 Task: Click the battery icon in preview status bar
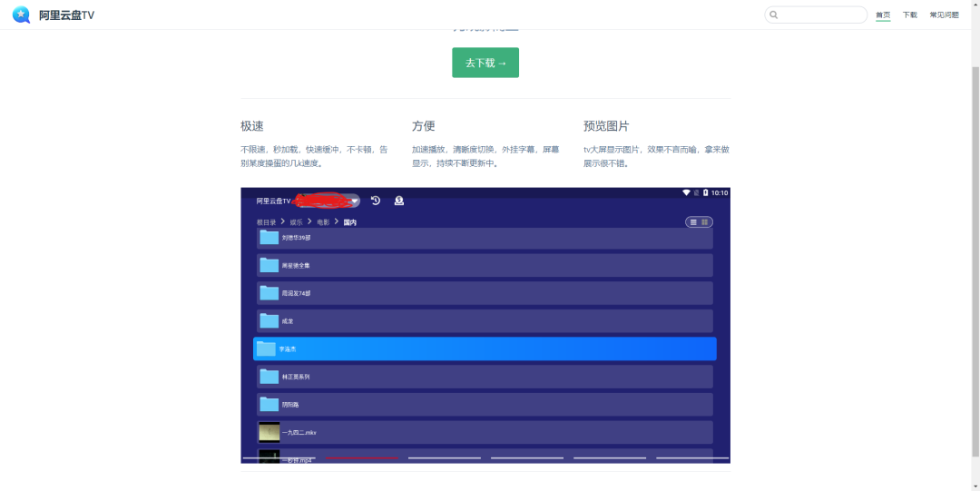pos(706,192)
